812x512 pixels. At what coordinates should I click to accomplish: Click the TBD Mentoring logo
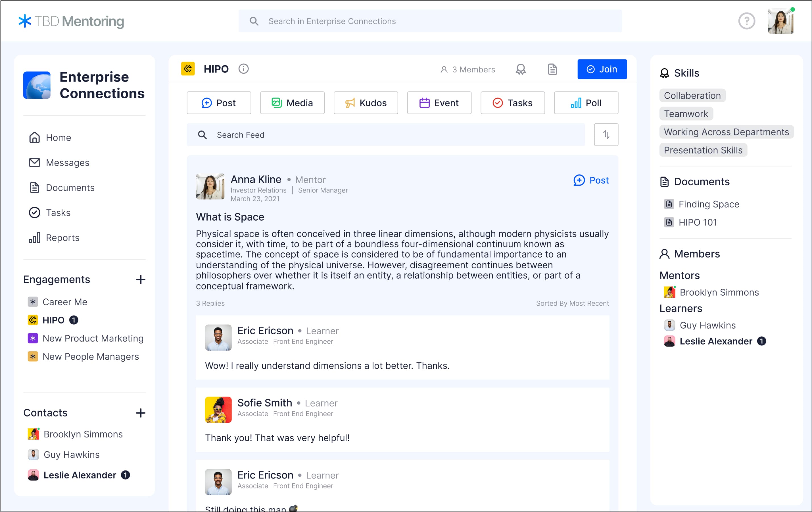[71, 21]
